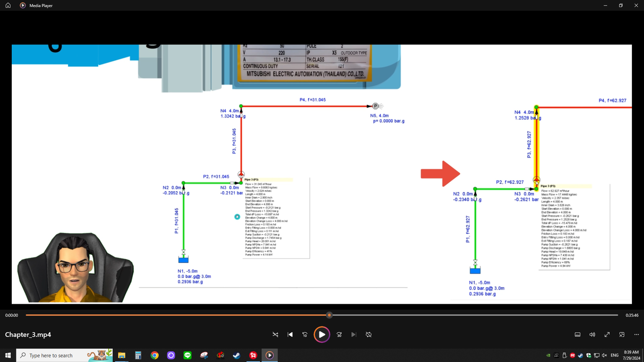Open the volume control
Image resolution: width=644 pixels, height=362 pixels.
click(x=592, y=335)
